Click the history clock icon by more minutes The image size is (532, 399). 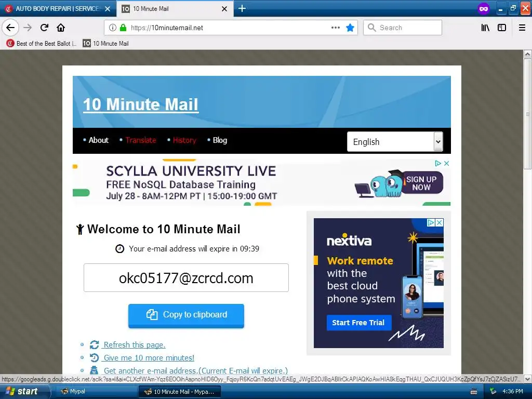click(x=95, y=357)
